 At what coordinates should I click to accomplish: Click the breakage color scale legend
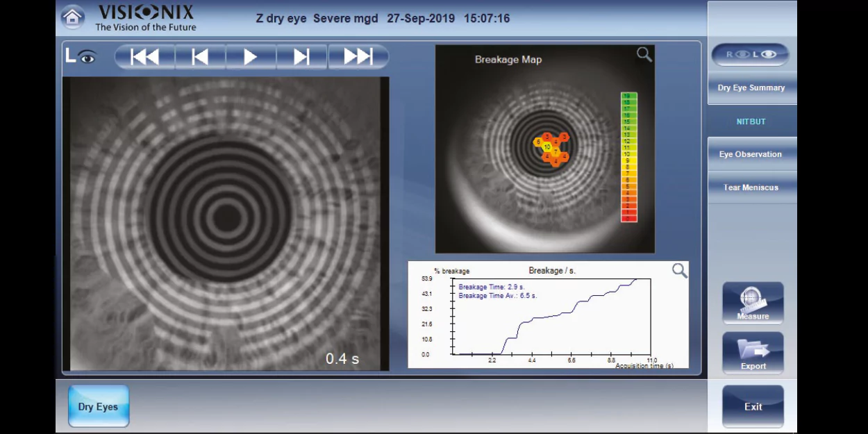pos(628,157)
